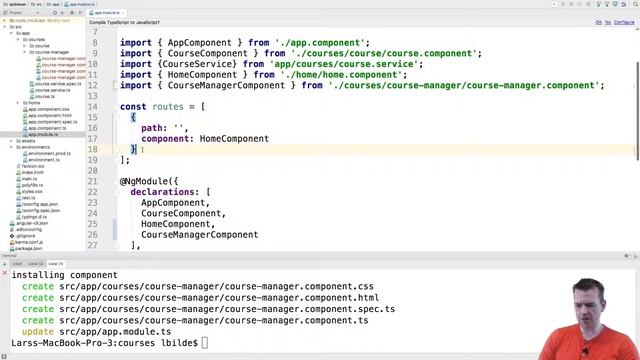Switch to the Local (3) terminal tab
640x360 pixels.
56,264
